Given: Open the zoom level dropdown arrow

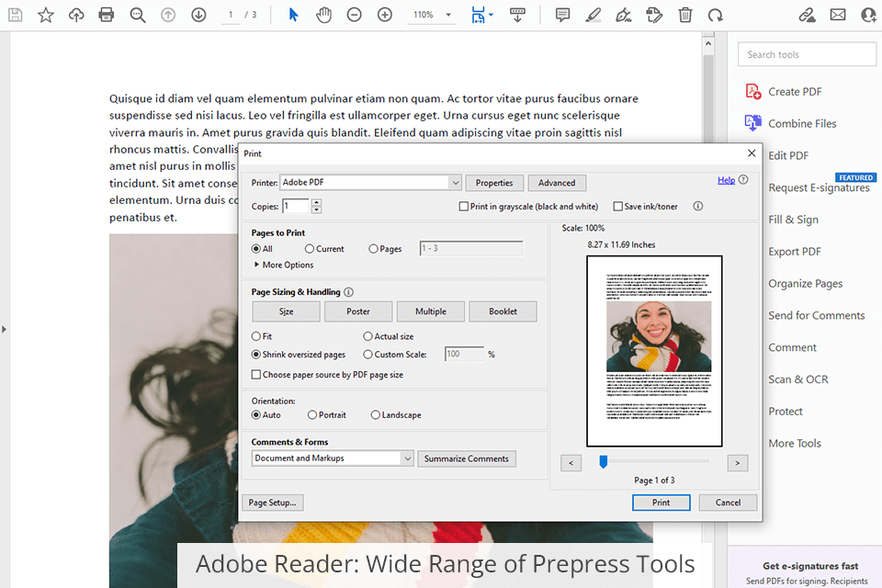Looking at the screenshot, I should pos(448,16).
